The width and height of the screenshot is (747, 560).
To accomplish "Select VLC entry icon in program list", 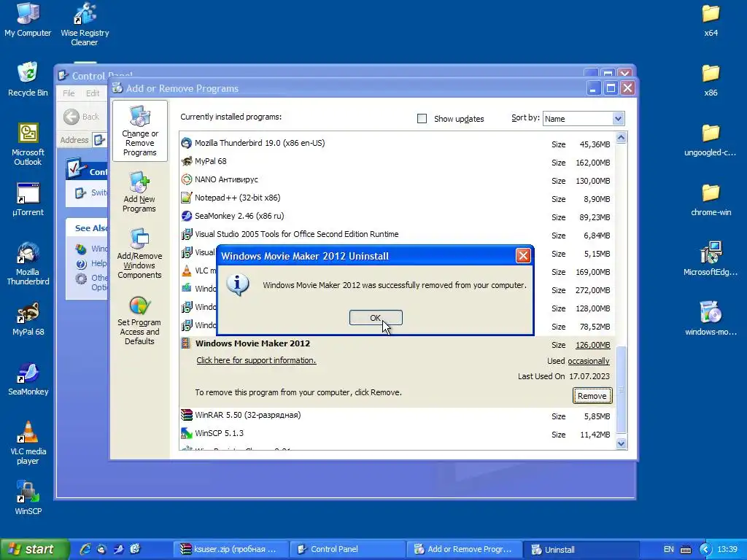I will click(x=186, y=271).
